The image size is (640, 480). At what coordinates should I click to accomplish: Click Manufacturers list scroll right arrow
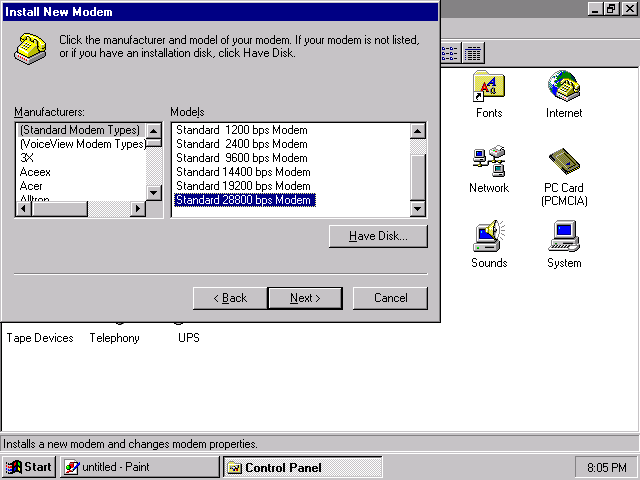[x=138, y=209]
